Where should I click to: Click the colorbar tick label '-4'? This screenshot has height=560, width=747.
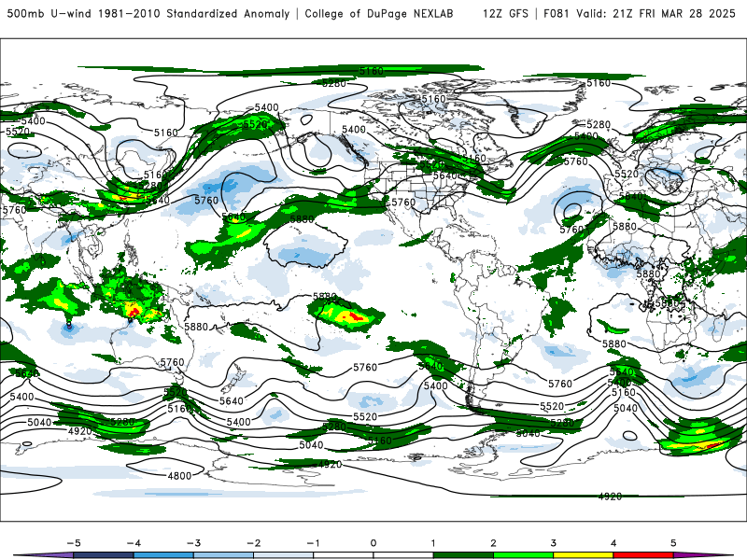tap(134, 543)
